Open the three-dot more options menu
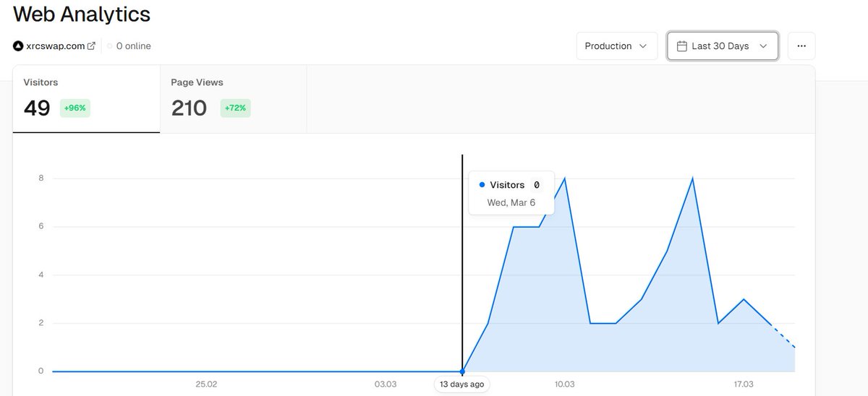This screenshot has width=868, height=396. [801, 46]
